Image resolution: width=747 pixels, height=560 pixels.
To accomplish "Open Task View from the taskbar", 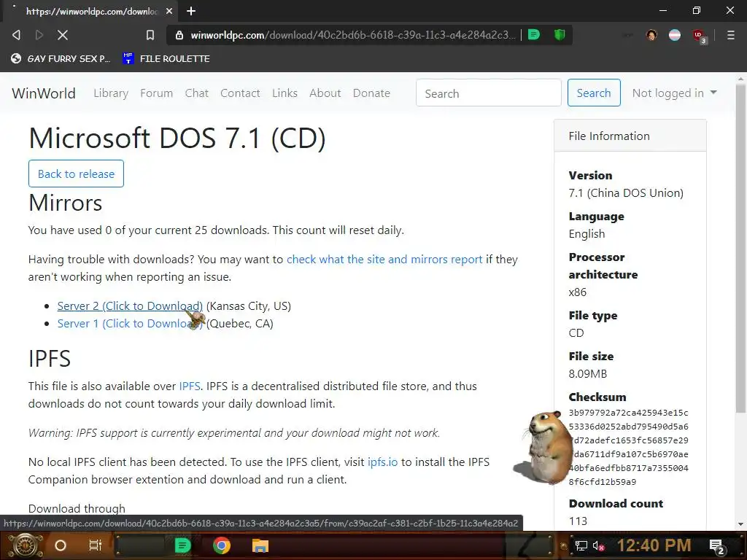I will [x=96, y=545].
